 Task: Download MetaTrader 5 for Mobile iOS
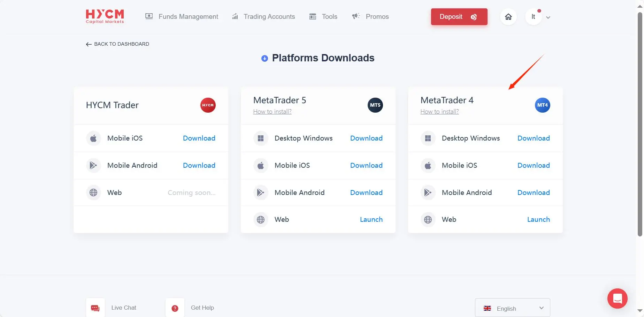coord(366,165)
